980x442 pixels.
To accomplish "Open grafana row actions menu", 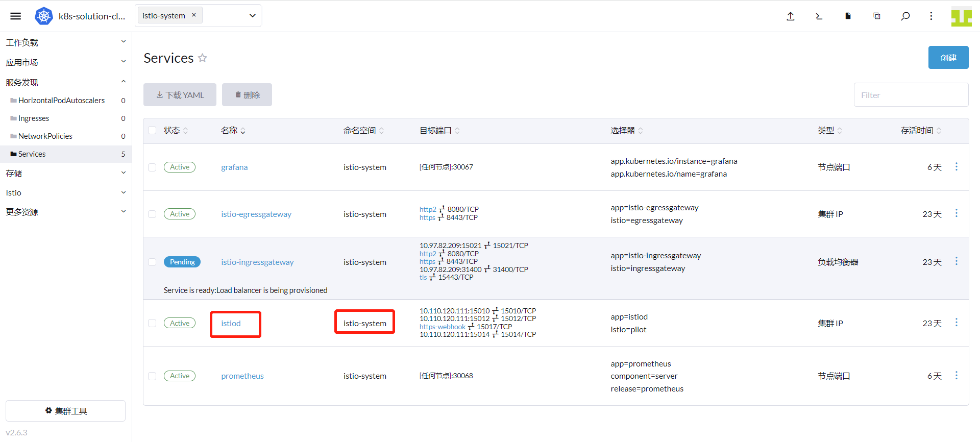I will pos(957,167).
